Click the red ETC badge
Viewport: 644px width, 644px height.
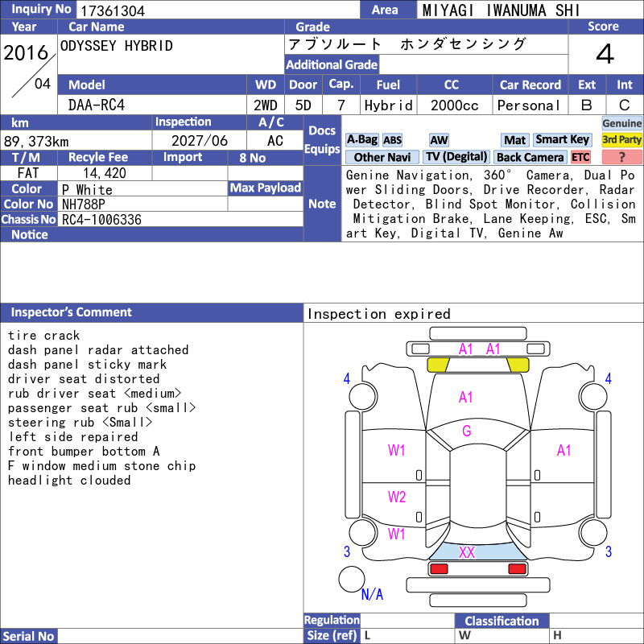(580, 157)
